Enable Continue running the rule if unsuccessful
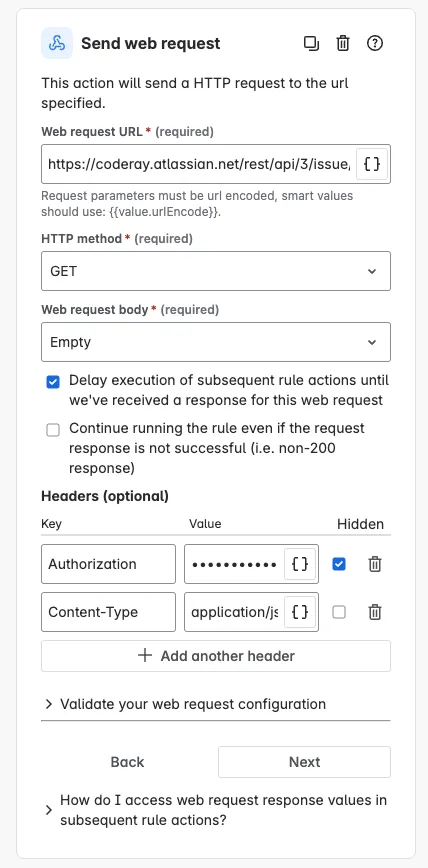428x868 pixels. pyautogui.click(x=53, y=430)
